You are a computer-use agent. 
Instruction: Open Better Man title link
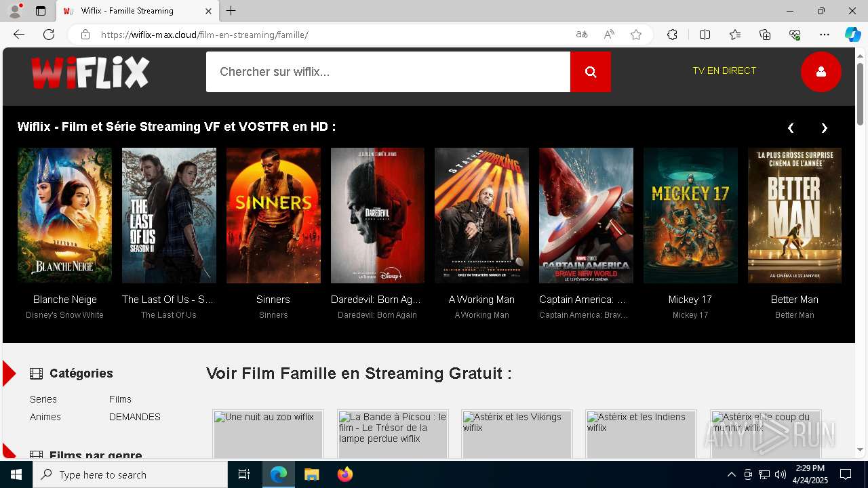(x=795, y=300)
